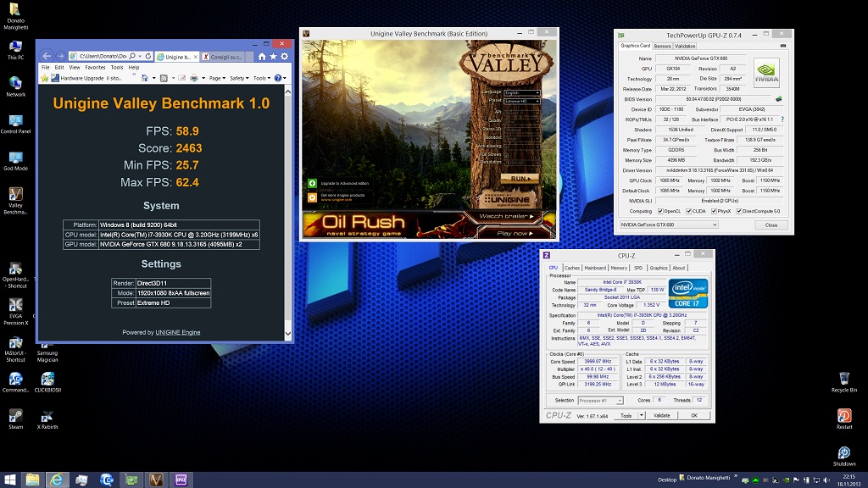The width and height of the screenshot is (868, 488).
Task: Click GPU-Z screenshot camera icon
Action: [782, 46]
